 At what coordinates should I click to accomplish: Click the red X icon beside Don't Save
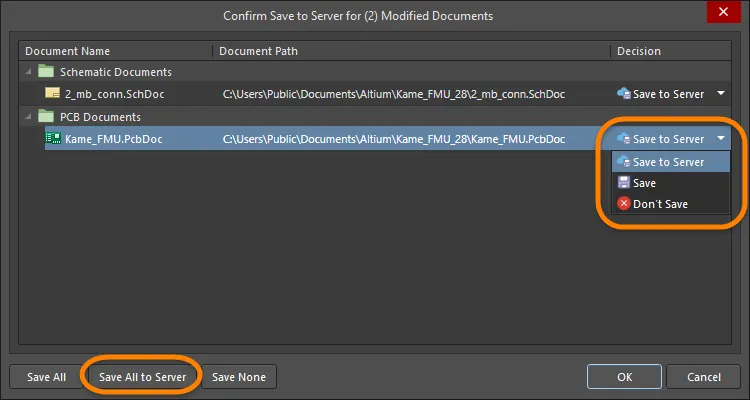624,204
